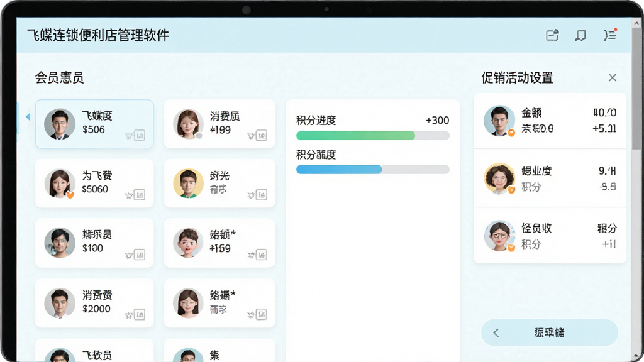Click the chart icon on the yellow-avatar member card

coord(262,195)
